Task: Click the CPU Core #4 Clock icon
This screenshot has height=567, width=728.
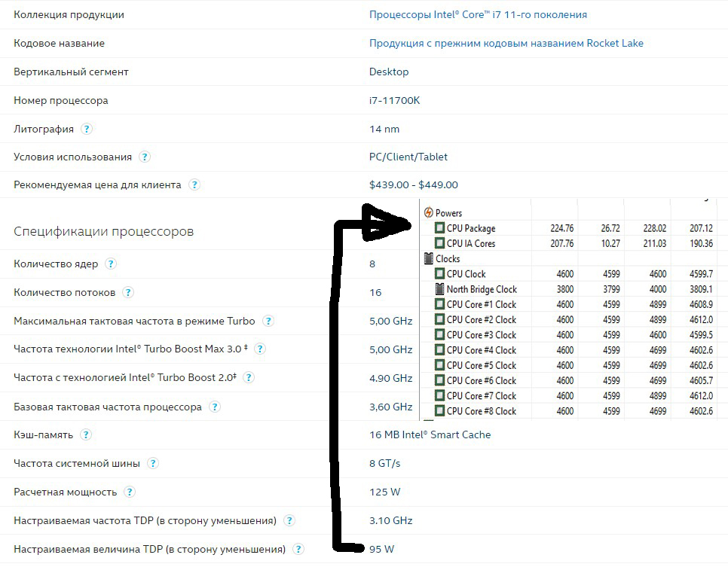Action: 439,350
